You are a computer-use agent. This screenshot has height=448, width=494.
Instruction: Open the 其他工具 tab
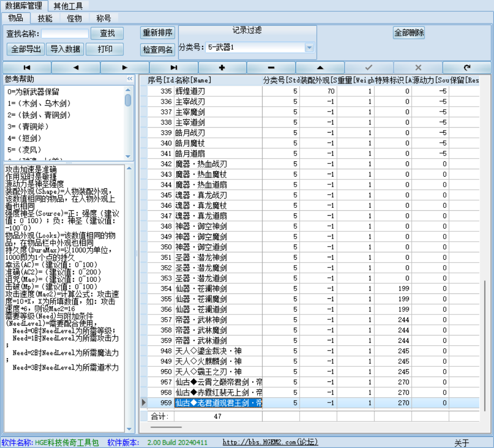(68, 6)
